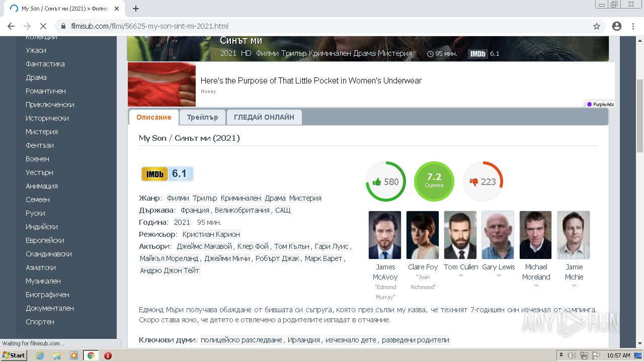The image size is (644, 362).
Task: Open Internet Explorer from the taskbar
Action: [x=40, y=355]
